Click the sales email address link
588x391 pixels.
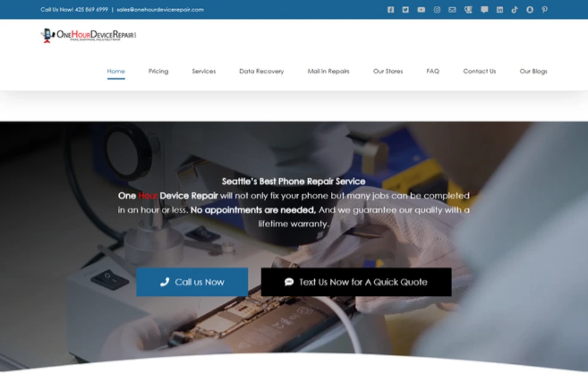coord(160,10)
